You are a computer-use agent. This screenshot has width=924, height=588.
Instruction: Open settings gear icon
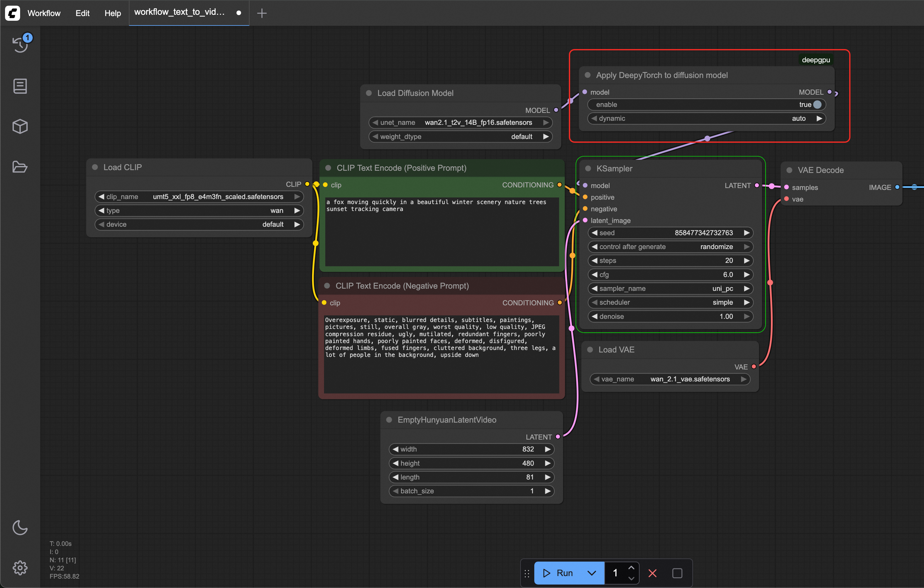(20, 567)
